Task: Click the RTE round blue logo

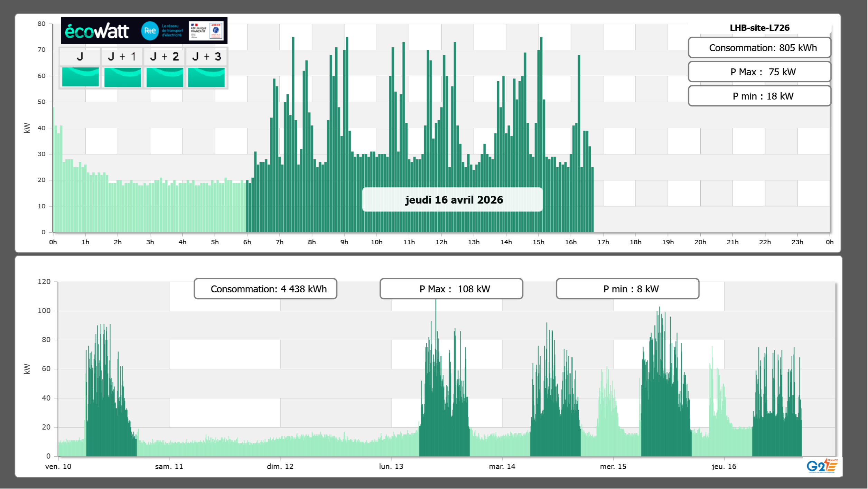Action: click(x=150, y=31)
